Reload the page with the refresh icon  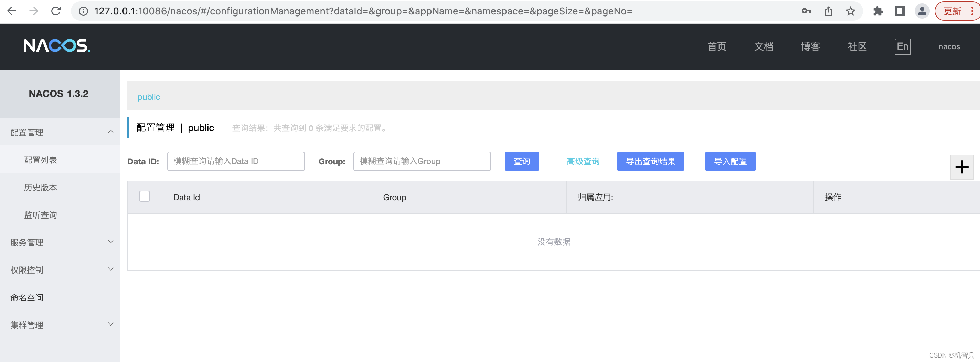[x=55, y=11]
